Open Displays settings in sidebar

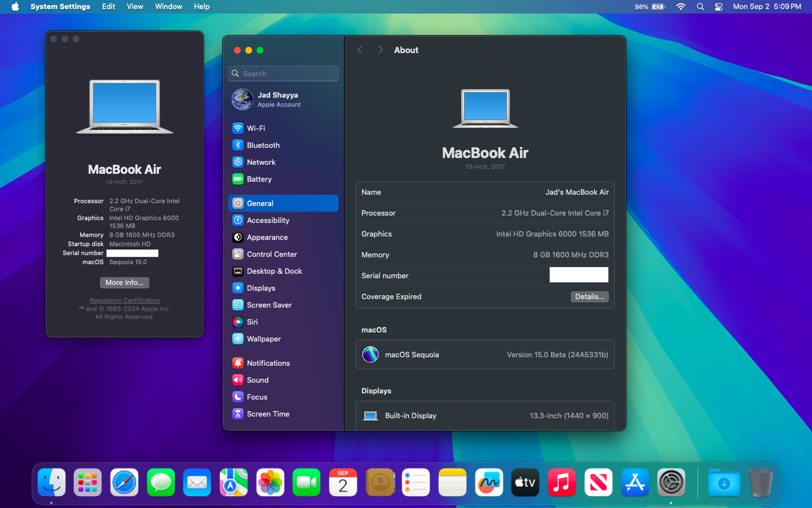(283, 288)
